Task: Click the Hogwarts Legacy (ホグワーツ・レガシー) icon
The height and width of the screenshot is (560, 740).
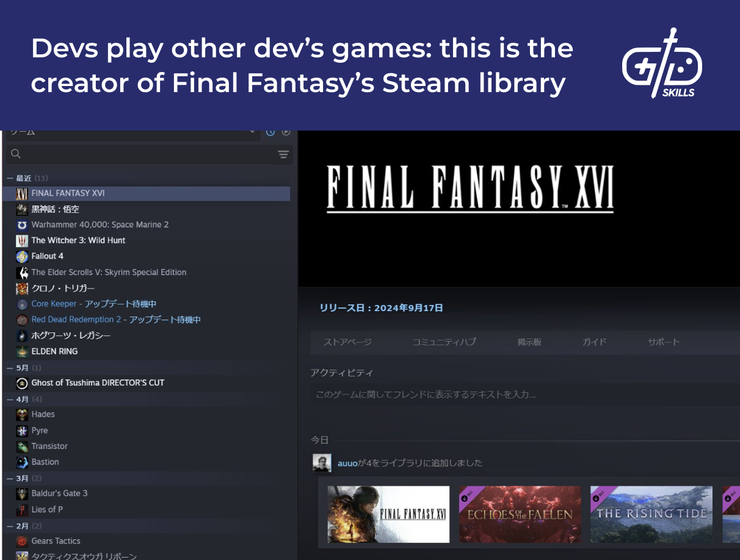Action: tap(22, 336)
